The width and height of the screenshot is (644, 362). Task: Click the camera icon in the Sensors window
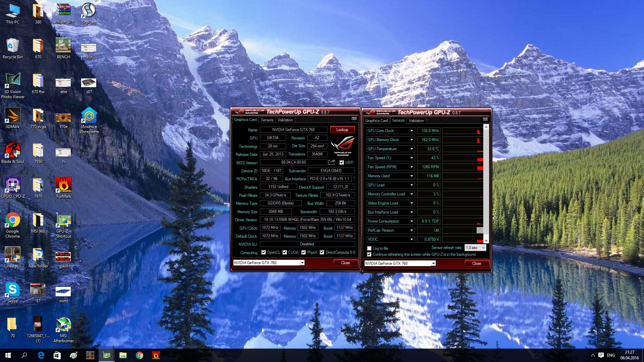pyautogui.click(x=485, y=119)
